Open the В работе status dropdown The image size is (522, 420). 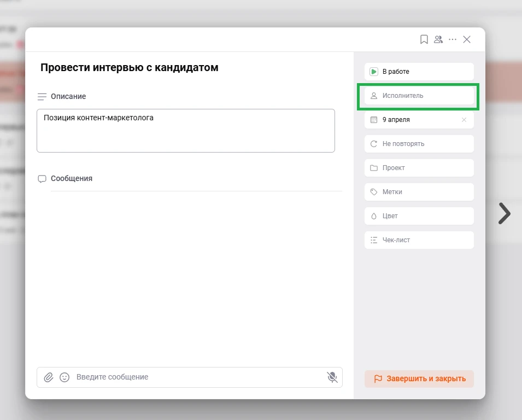[x=419, y=72]
